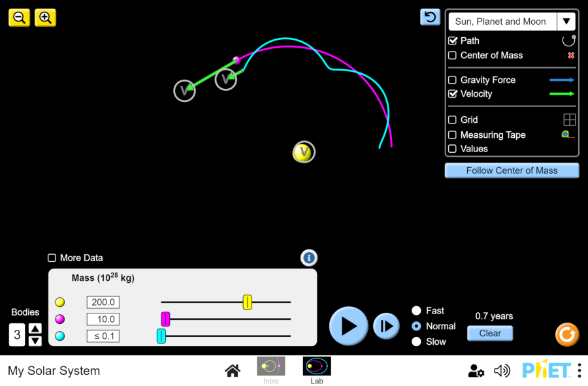Go to the home screen icon
588x386 pixels.
[x=233, y=370]
